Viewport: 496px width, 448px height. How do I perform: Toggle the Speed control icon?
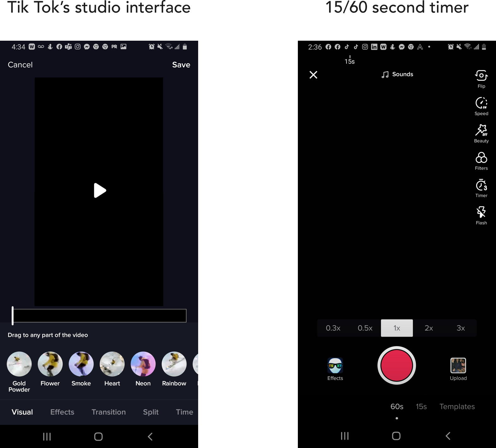coord(481,103)
